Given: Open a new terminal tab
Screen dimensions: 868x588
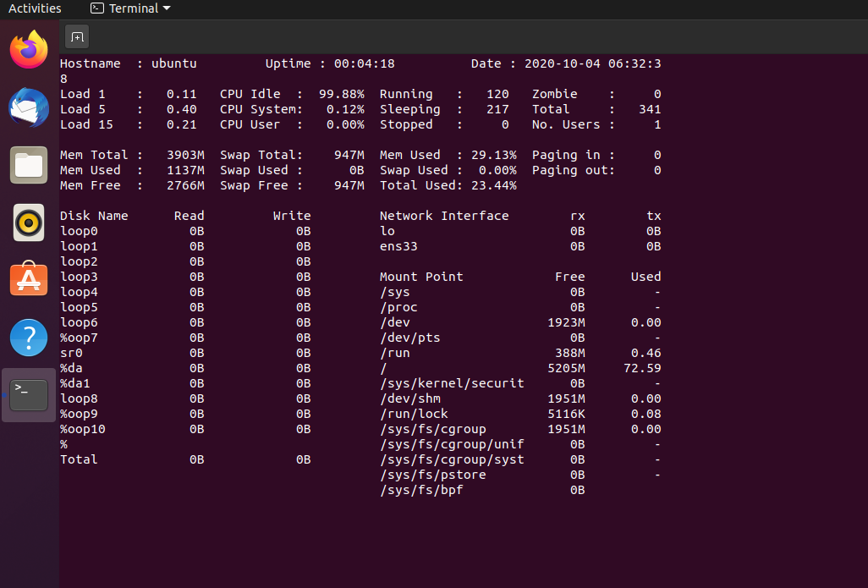Looking at the screenshot, I should point(77,37).
